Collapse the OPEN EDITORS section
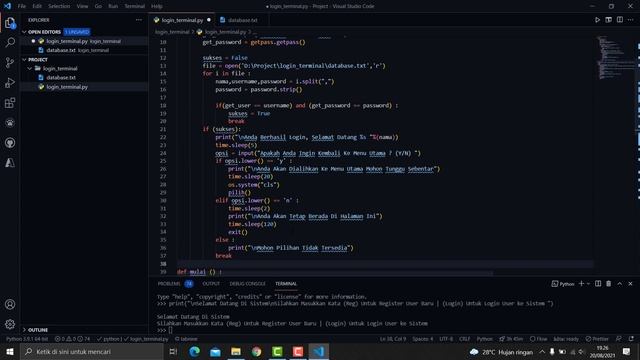The width and height of the screenshot is (640, 360). tap(24, 32)
